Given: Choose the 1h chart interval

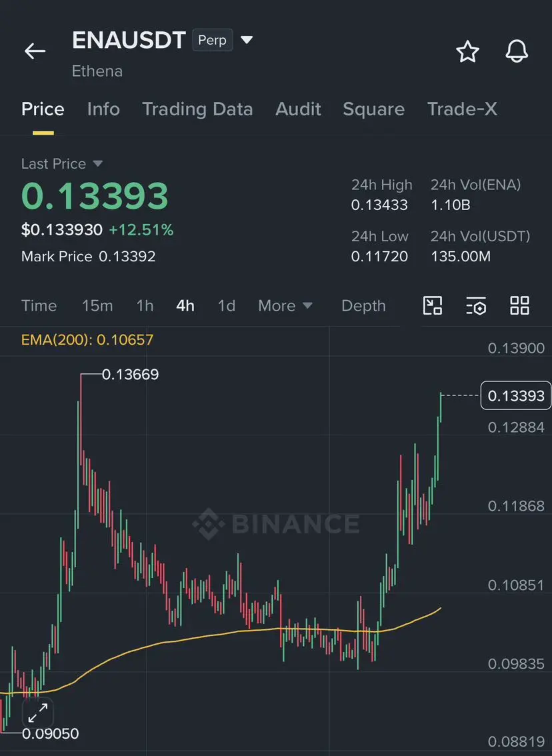Looking at the screenshot, I should pos(145,306).
